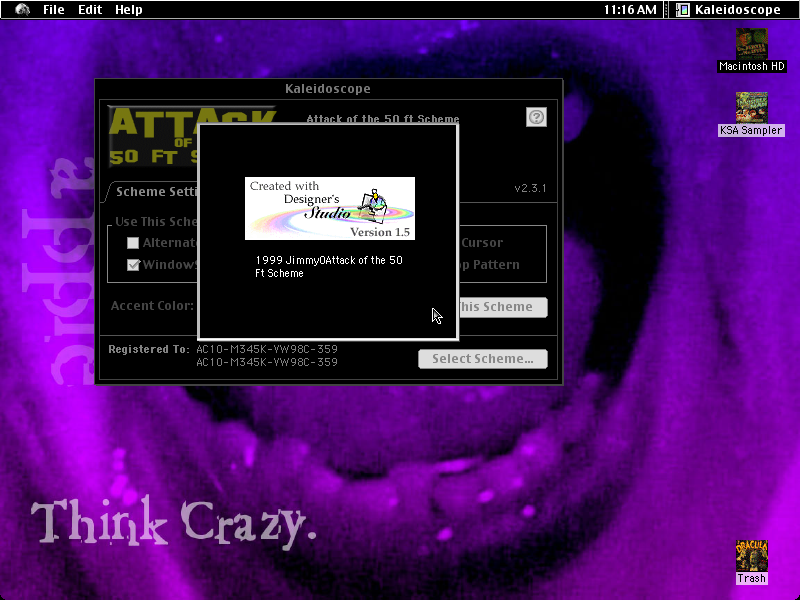Open the Apple menu icon
Screen dimensions: 800x600
click(x=22, y=10)
